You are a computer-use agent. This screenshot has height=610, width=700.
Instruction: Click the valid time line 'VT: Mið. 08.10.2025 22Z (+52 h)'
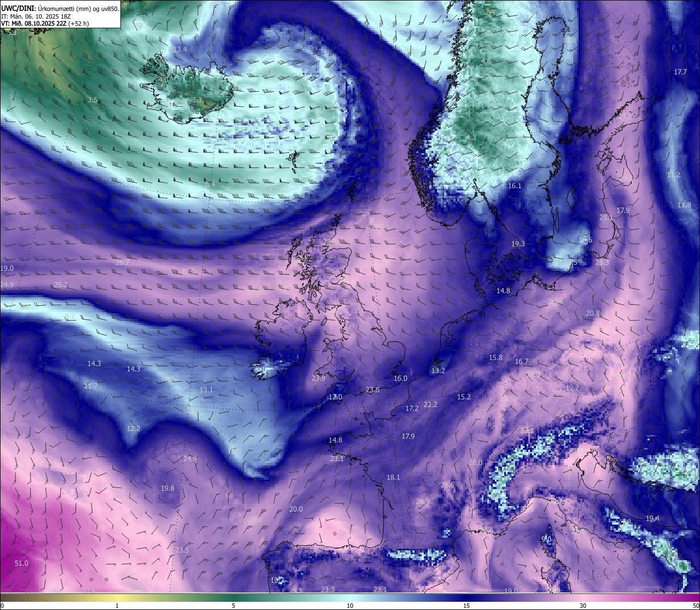[45, 24]
